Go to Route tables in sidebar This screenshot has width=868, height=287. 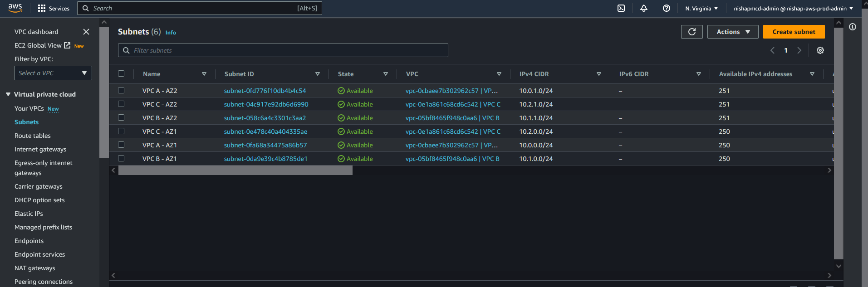click(33, 136)
